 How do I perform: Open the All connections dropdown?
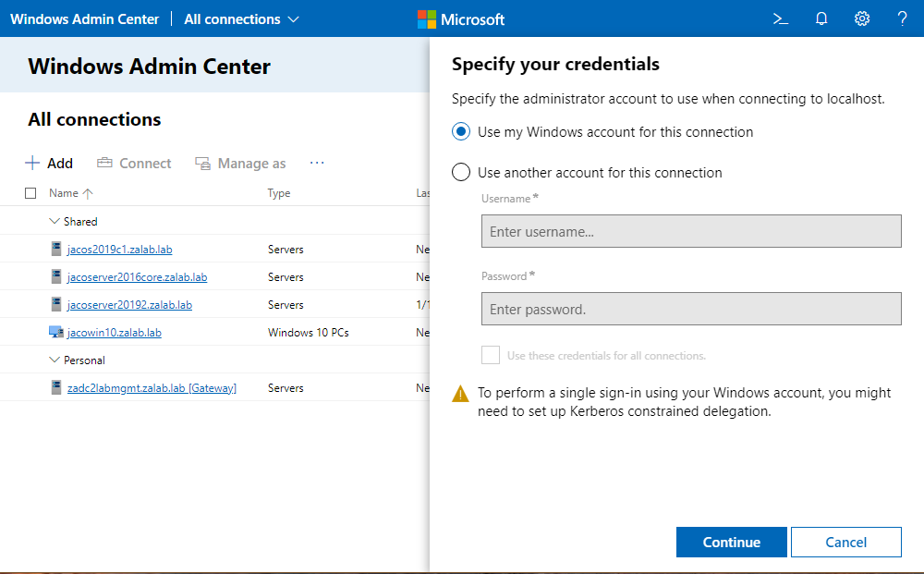coord(242,18)
